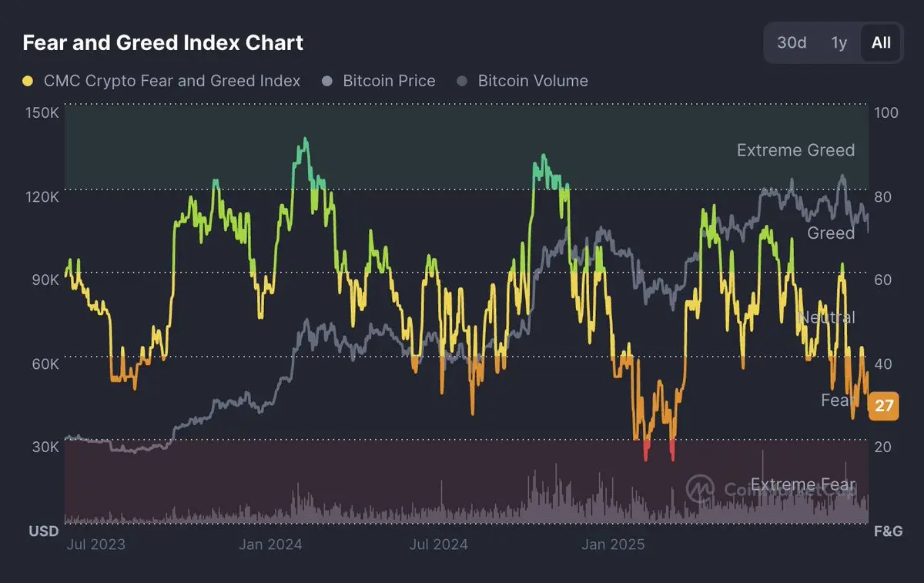Screen dimensions: 924x583
Task: Click the CoinMarketCap watermark logo
Action: click(700, 488)
